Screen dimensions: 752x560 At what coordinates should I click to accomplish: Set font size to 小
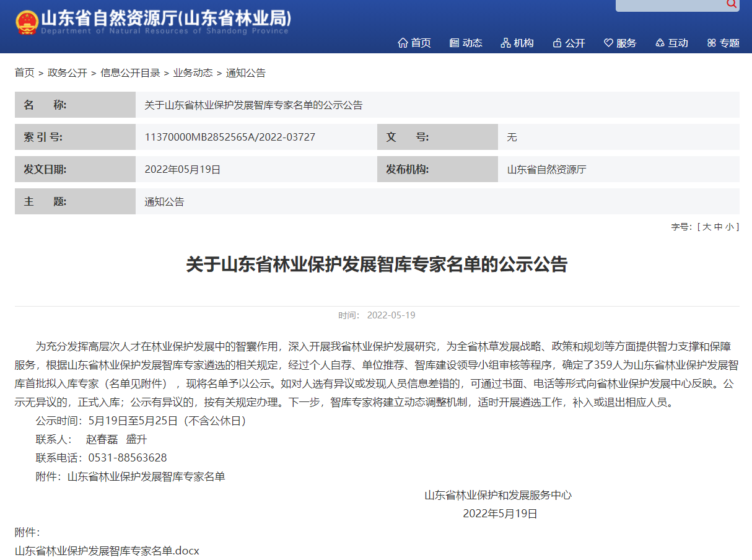730,227
